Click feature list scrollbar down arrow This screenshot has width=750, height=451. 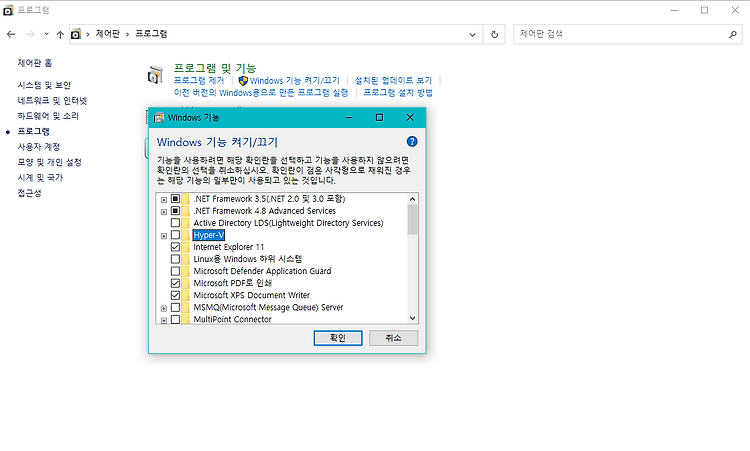[412, 318]
